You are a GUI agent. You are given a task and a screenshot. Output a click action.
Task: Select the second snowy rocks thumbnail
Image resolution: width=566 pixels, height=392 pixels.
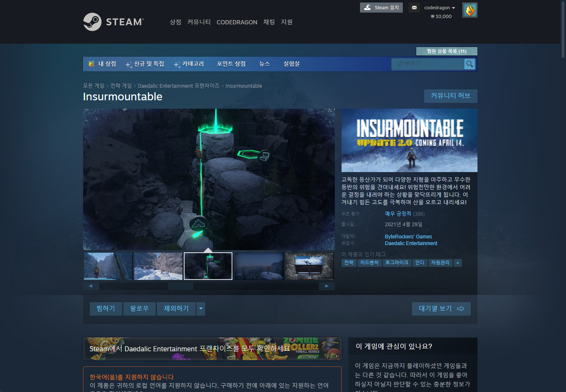(x=158, y=266)
